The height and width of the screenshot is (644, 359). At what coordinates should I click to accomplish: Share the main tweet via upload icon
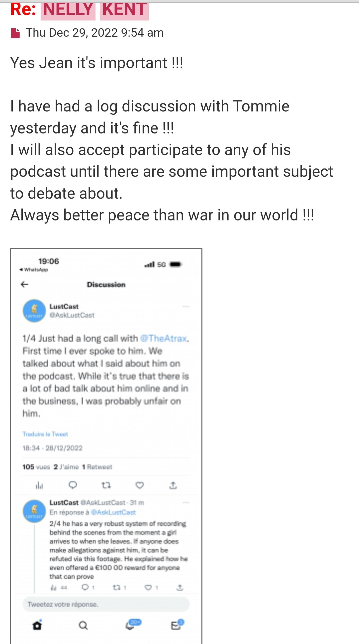tap(173, 486)
